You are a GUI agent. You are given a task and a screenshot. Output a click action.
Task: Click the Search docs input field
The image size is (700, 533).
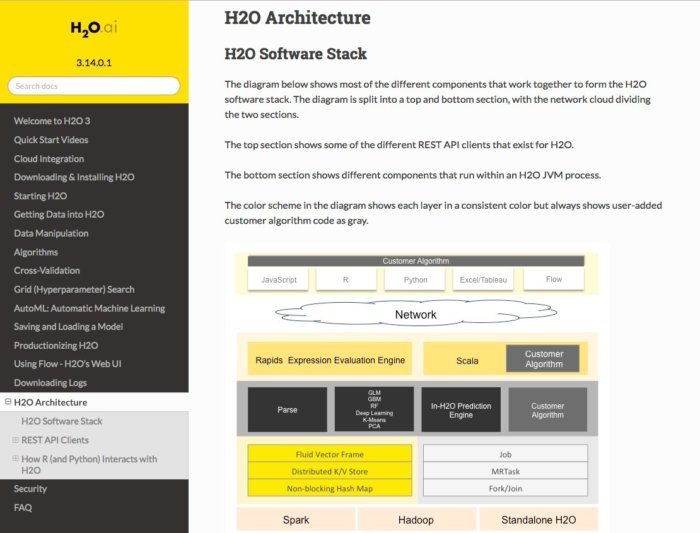tap(94, 86)
